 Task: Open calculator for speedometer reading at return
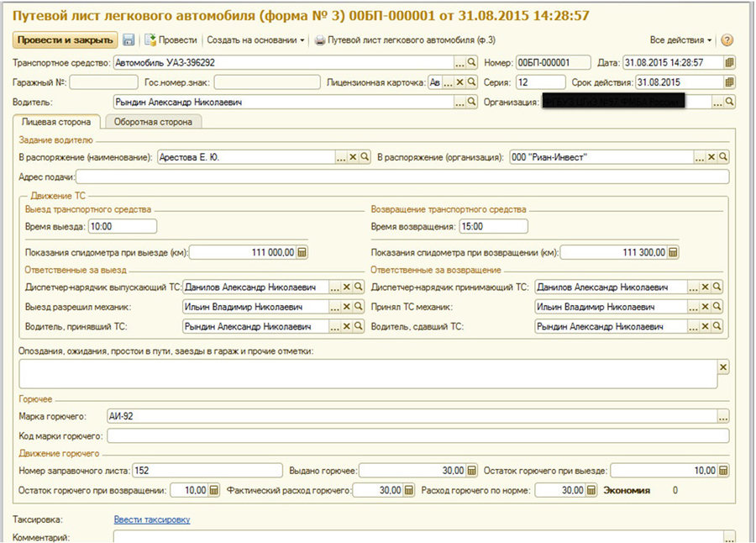(673, 252)
